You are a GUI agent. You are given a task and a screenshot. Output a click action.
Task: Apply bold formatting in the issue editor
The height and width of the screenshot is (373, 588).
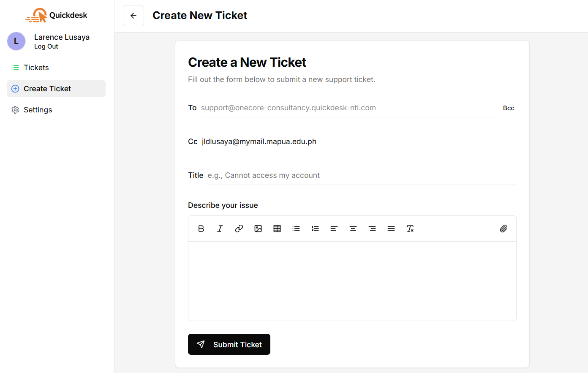(x=201, y=229)
